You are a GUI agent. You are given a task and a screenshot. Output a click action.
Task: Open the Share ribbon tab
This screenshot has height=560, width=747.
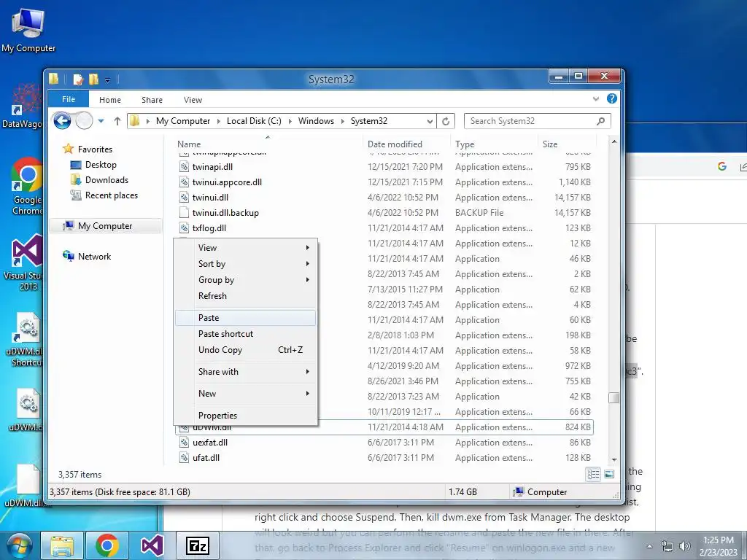pos(152,99)
